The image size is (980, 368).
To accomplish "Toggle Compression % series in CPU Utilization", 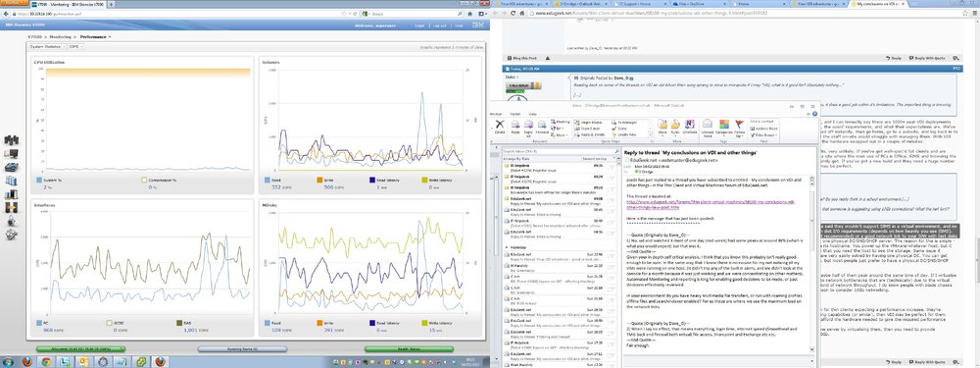I will click(x=144, y=182).
